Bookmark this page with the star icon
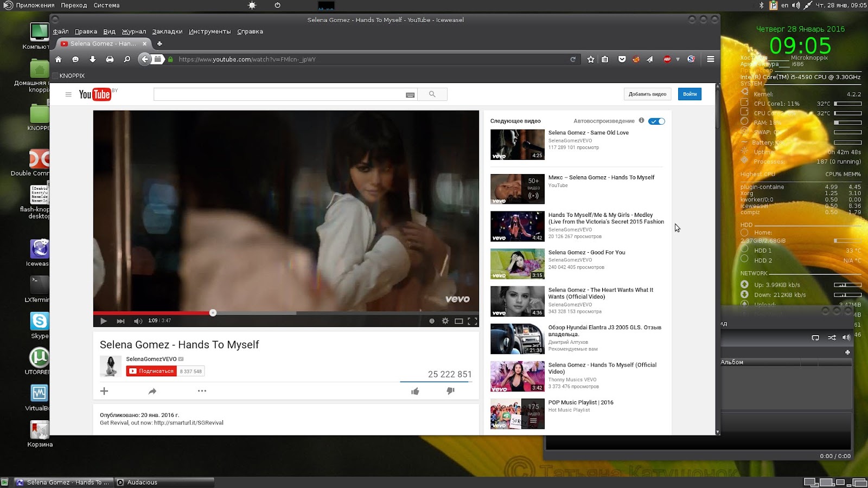Viewport: 868px width, 488px height. click(x=591, y=59)
